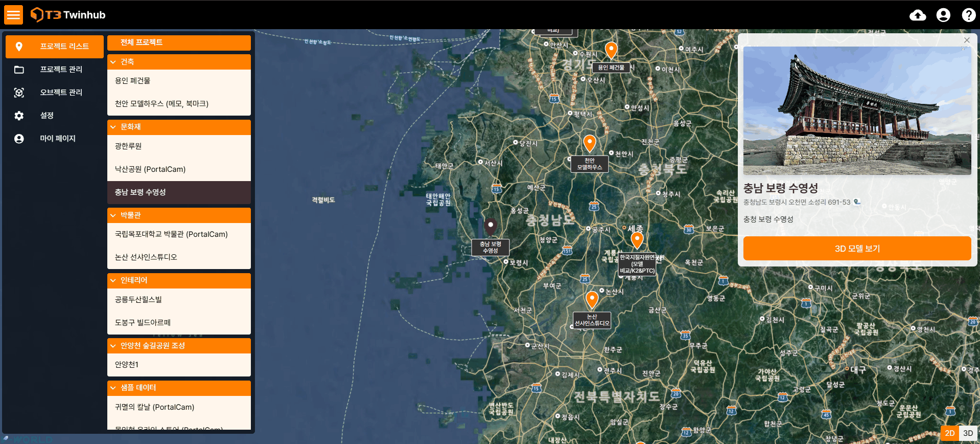Collapse the 인테리어 category
980x444 pixels.
pyautogui.click(x=179, y=280)
